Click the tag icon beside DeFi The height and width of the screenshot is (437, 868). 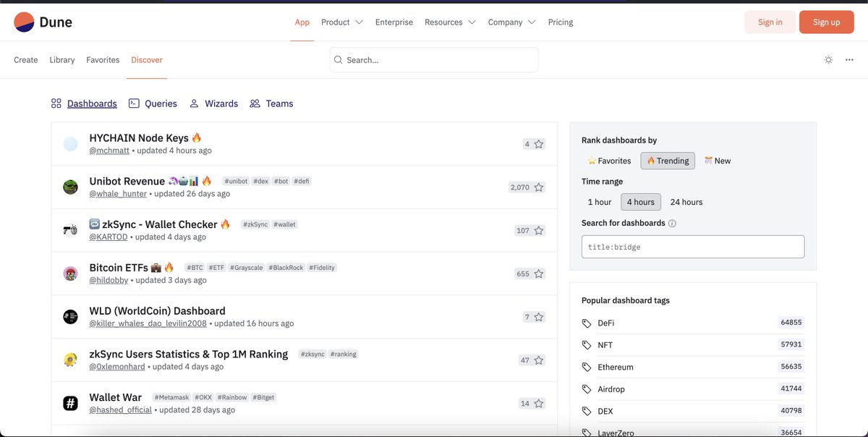[x=587, y=322]
